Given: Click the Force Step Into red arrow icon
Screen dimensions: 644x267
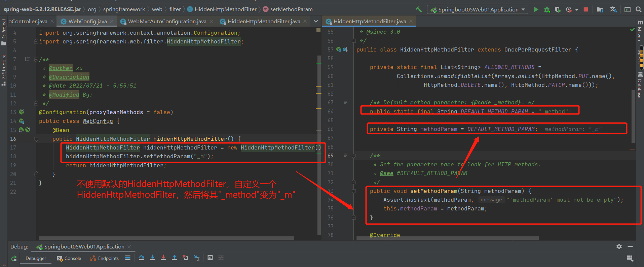Looking at the screenshot, I should click(163, 258).
